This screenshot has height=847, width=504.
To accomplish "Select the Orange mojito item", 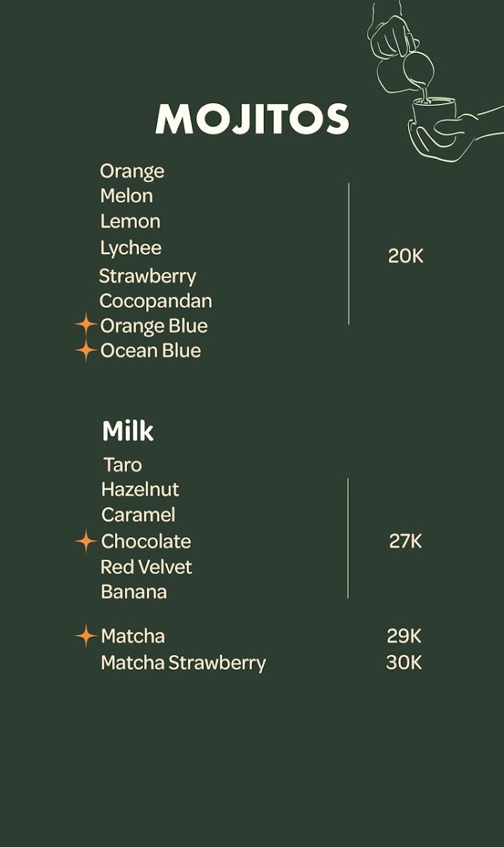I will (132, 171).
